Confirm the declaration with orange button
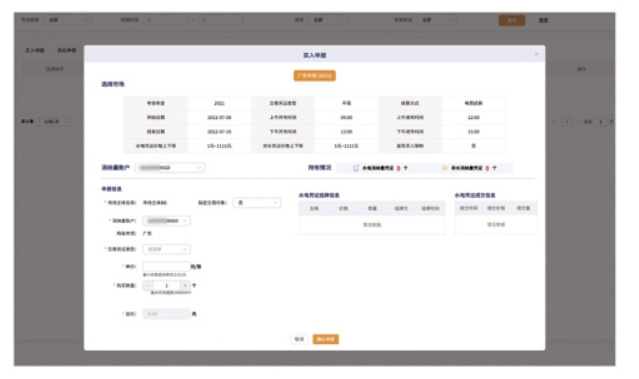639x379 pixels. 326,339
